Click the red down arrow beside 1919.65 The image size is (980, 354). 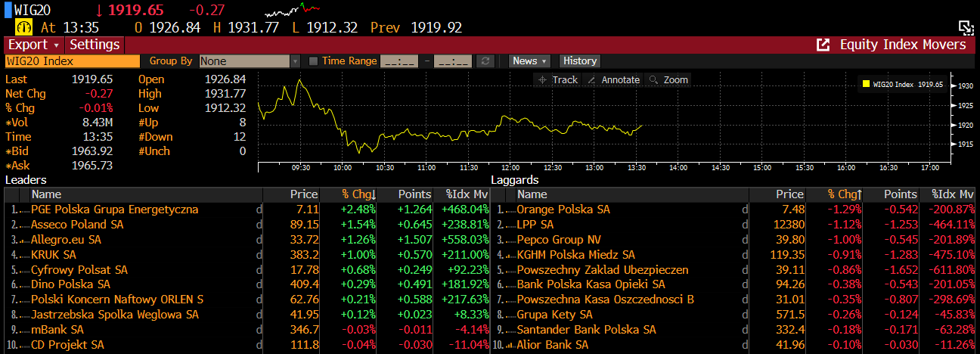coord(98,10)
